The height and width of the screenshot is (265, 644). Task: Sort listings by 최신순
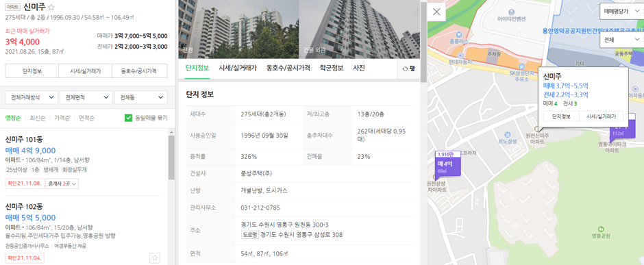click(x=37, y=118)
